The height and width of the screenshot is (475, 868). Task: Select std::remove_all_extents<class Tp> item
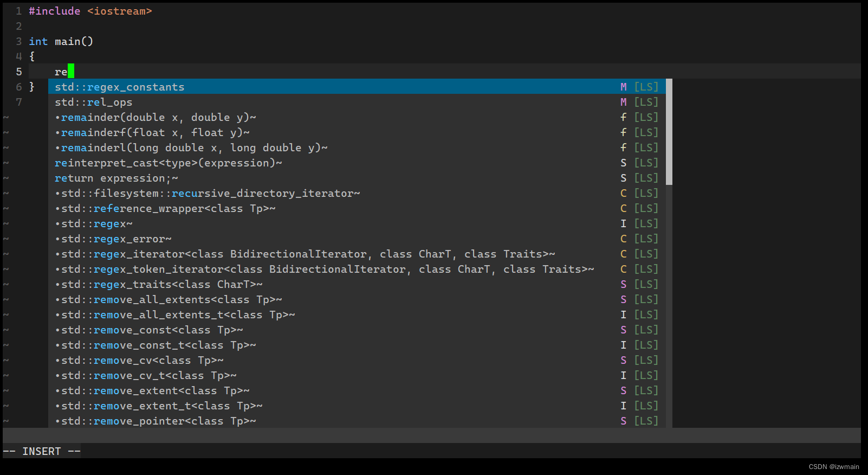[357, 299]
